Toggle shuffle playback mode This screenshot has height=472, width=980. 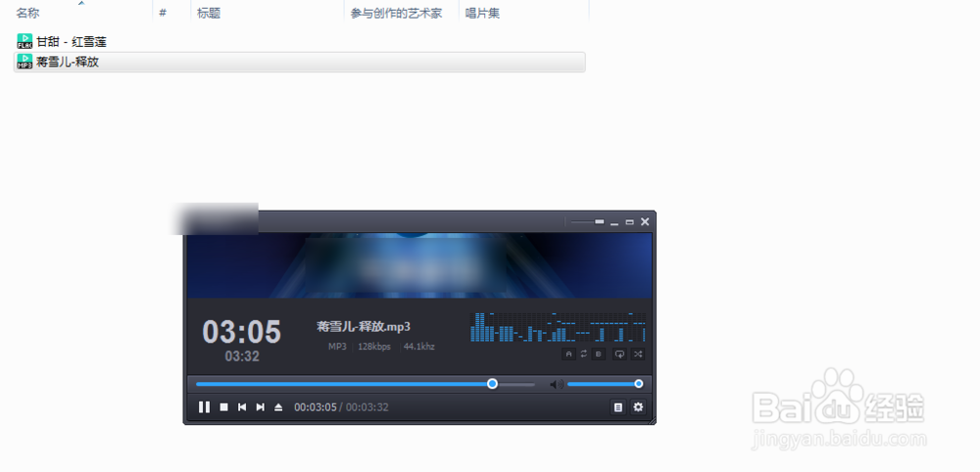tap(638, 354)
